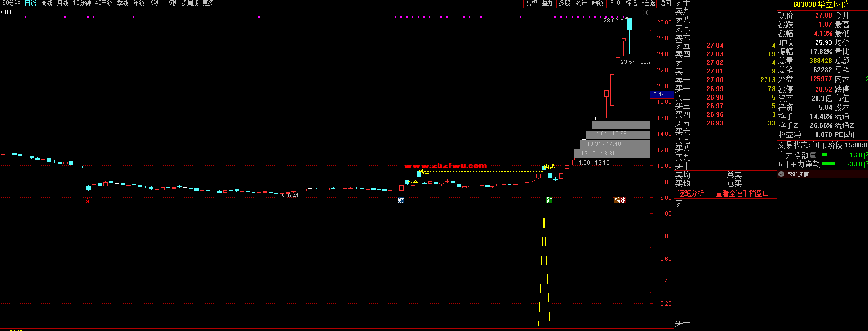This screenshot has height=331, width=868.
Task: Click the 再起 signal label on the chart
Action: (549, 166)
